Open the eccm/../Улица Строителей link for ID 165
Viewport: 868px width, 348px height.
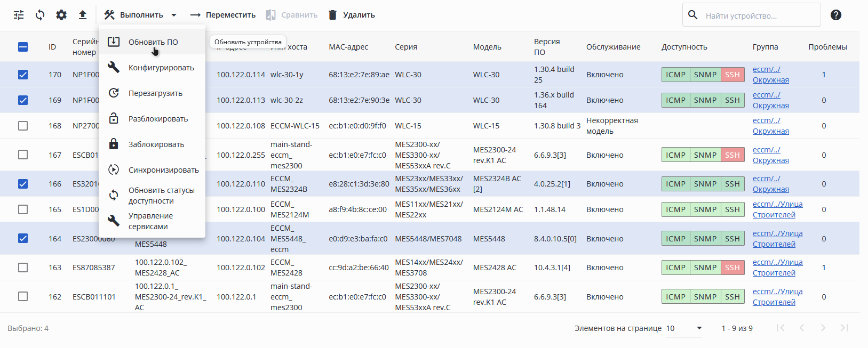777,209
